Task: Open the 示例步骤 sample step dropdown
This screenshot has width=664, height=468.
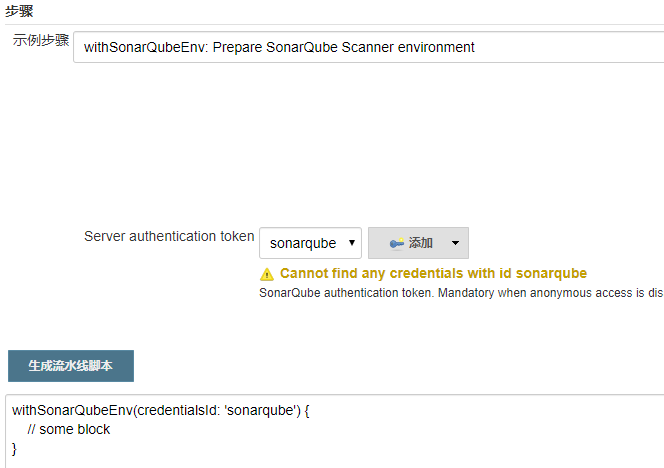Action: pos(368,47)
